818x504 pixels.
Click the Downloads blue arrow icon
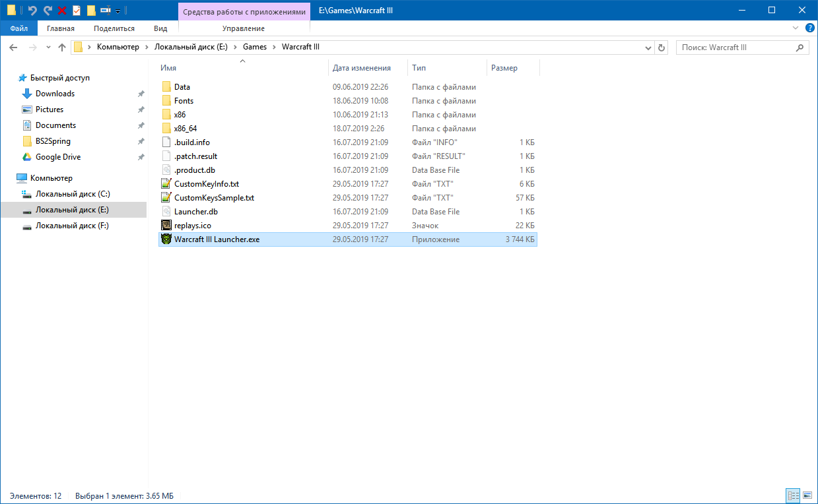click(x=27, y=94)
